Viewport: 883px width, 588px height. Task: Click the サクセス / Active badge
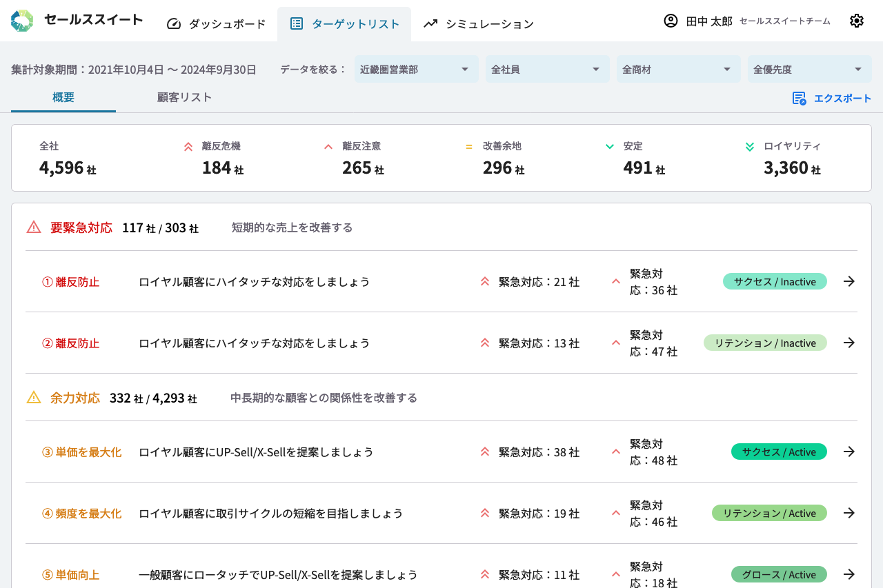(779, 452)
